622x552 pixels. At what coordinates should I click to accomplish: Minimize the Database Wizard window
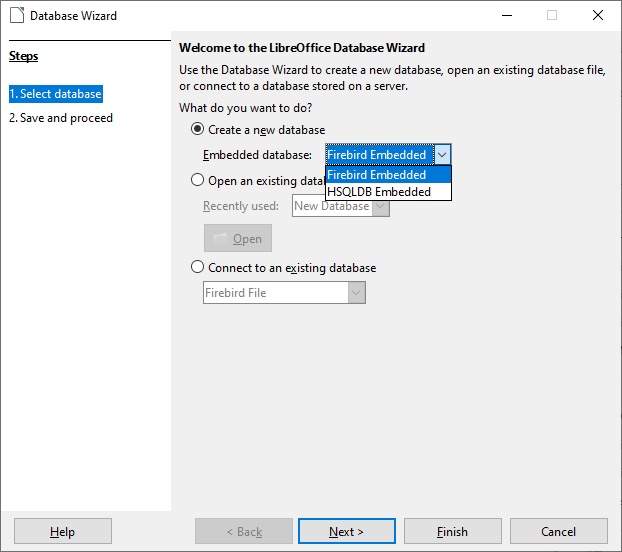(507, 15)
